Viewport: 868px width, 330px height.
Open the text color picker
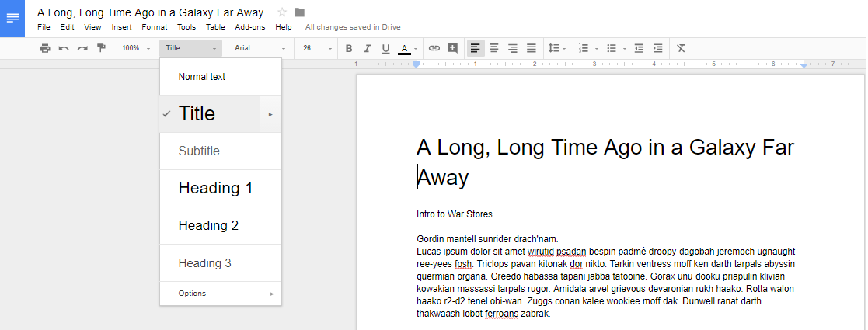tap(404, 48)
